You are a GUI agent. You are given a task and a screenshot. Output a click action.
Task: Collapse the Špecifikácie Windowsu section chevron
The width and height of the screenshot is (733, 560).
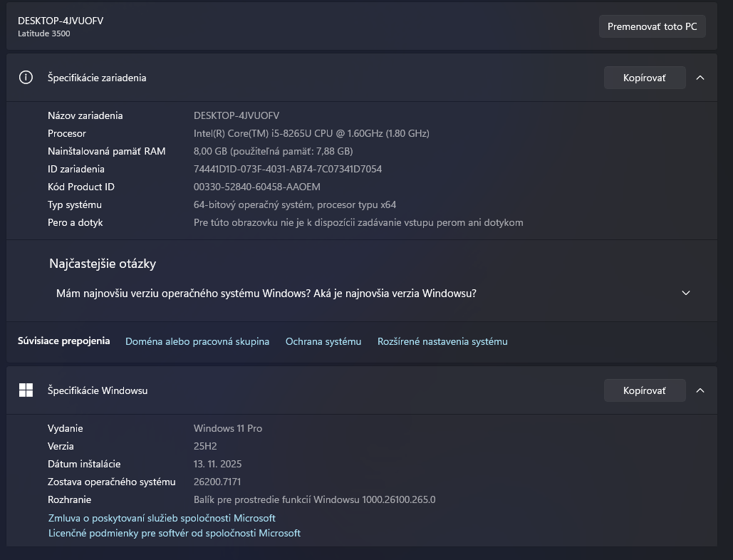(x=700, y=390)
